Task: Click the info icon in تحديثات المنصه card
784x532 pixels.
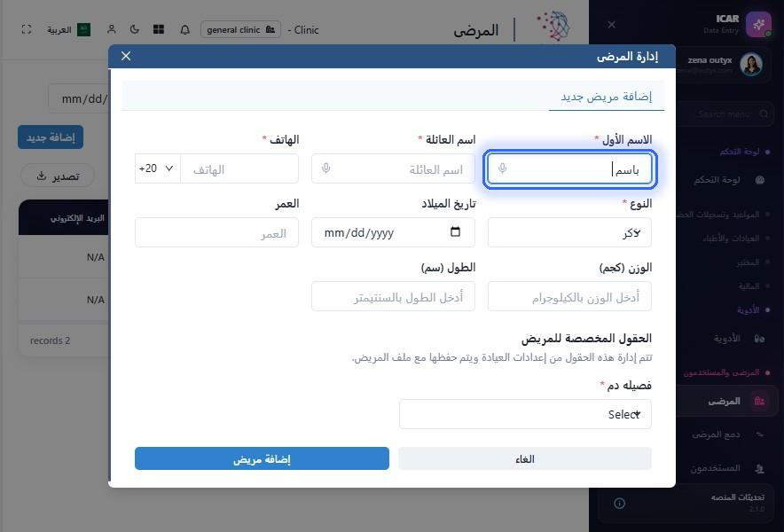Action: tap(620, 503)
